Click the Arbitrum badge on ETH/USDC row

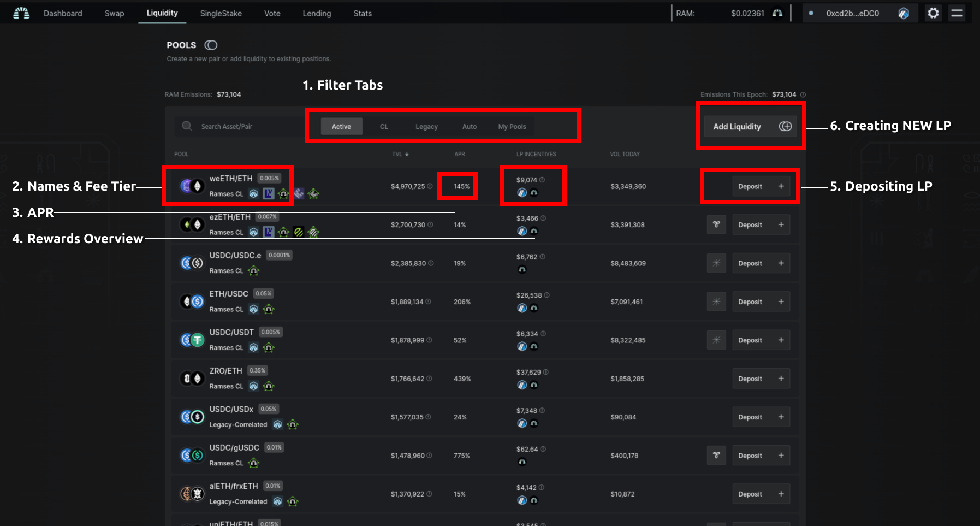pyautogui.click(x=253, y=309)
